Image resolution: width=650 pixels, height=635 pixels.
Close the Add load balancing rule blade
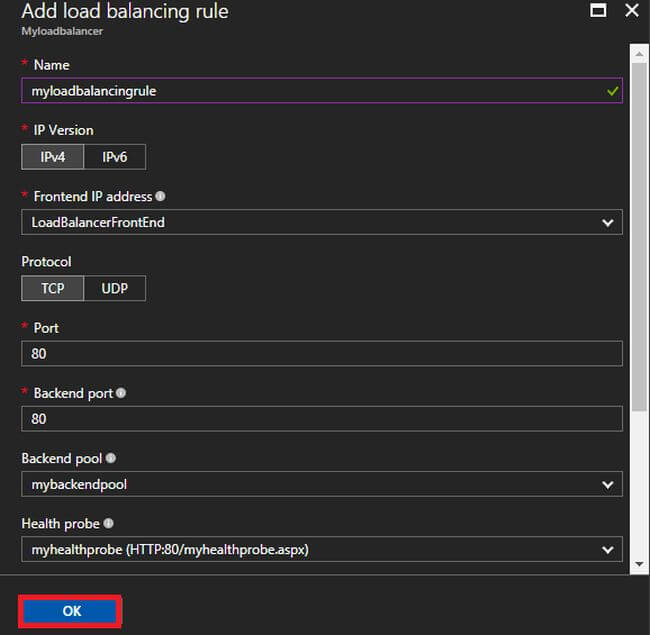coord(631,11)
